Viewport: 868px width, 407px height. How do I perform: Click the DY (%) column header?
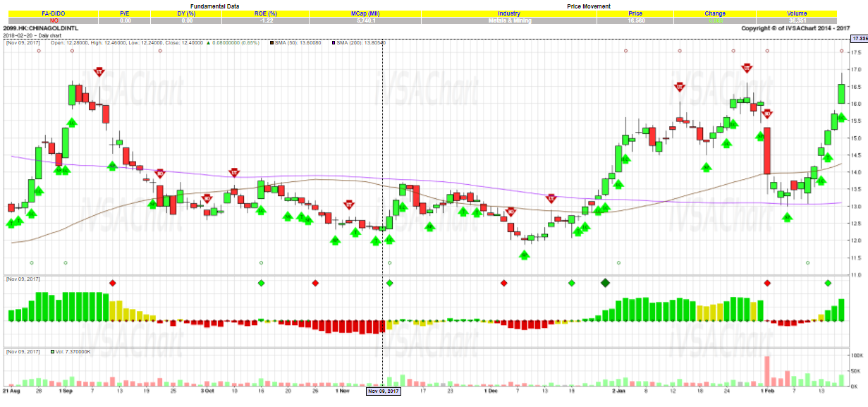point(187,14)
